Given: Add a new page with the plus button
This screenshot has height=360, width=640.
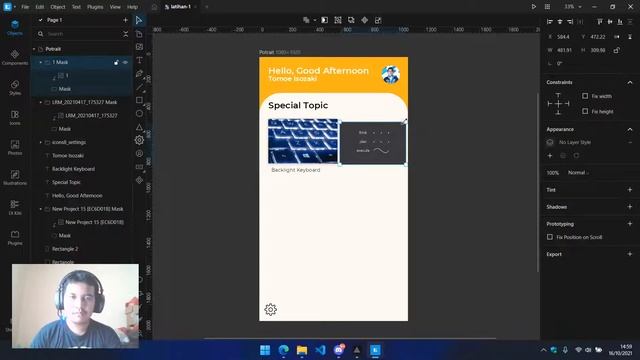Looking at the screenshot, I should tap(125, 20).
